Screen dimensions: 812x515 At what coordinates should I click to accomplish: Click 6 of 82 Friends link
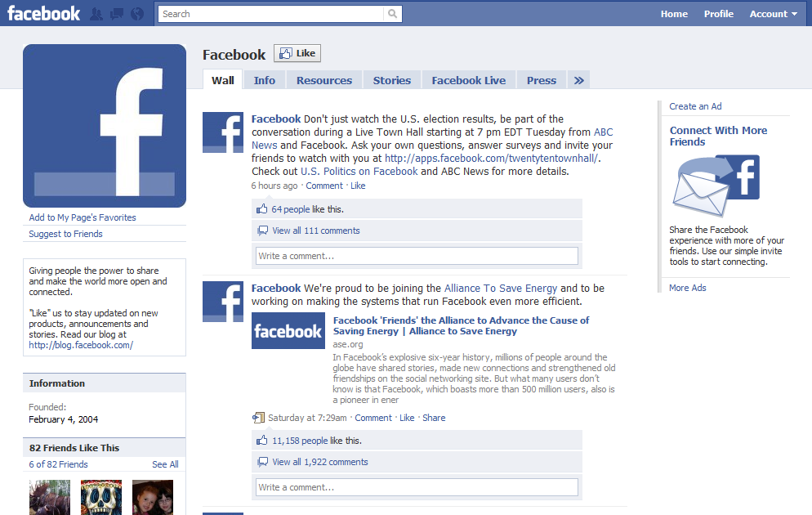pyautogui.click(x=59, y=464)
